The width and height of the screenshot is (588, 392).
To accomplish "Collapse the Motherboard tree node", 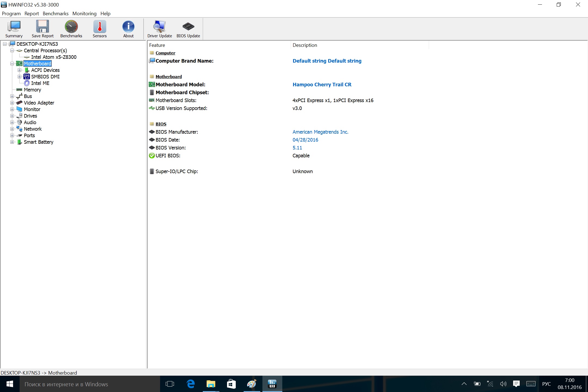I will (12, 63).
